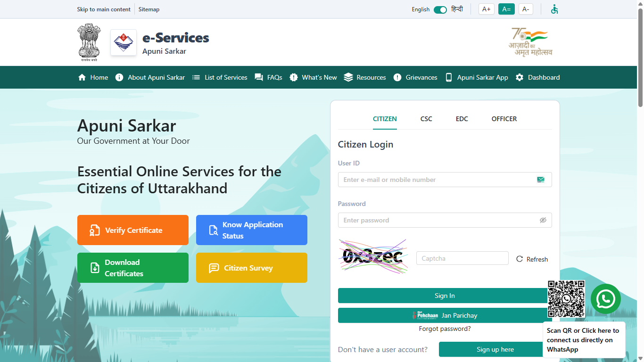Click the Sign In button

[445, 296]
